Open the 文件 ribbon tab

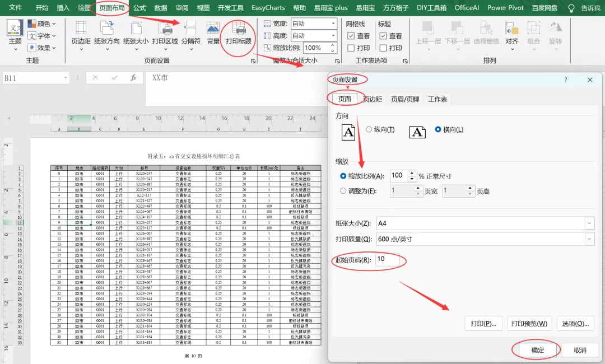15,7
